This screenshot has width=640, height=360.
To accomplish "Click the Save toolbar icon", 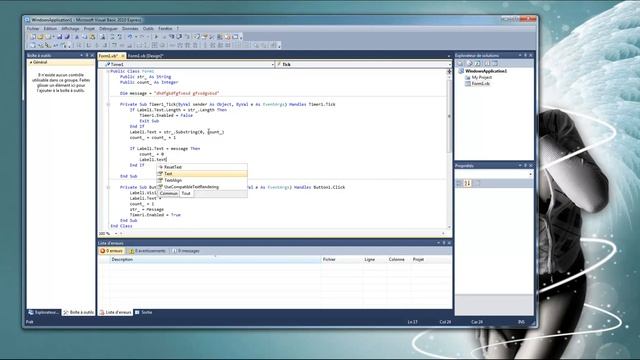I will pyautogui.click(x=60, y=37).
